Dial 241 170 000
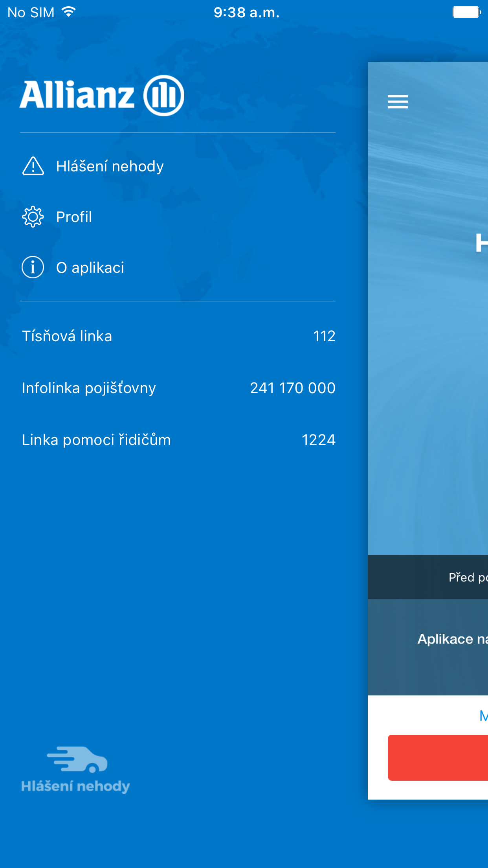The image size is (488, 868). coord(293,388)
